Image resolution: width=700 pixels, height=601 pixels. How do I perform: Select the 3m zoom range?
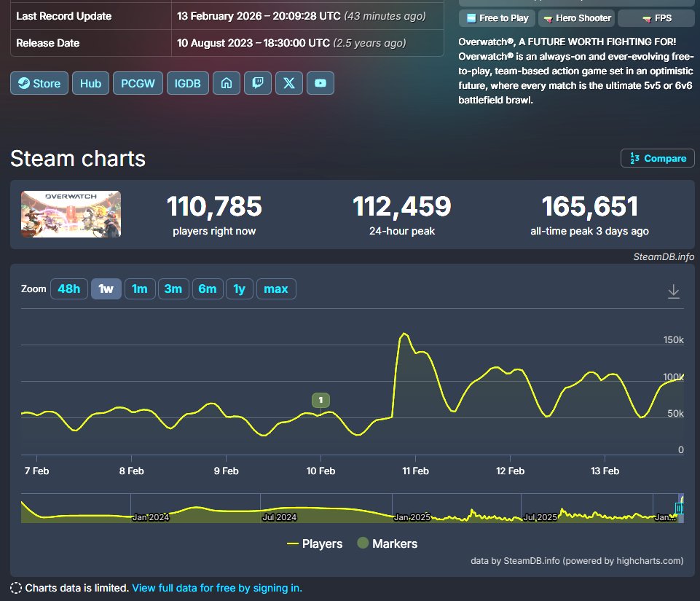pyautogui.click(x=173, y=289)
